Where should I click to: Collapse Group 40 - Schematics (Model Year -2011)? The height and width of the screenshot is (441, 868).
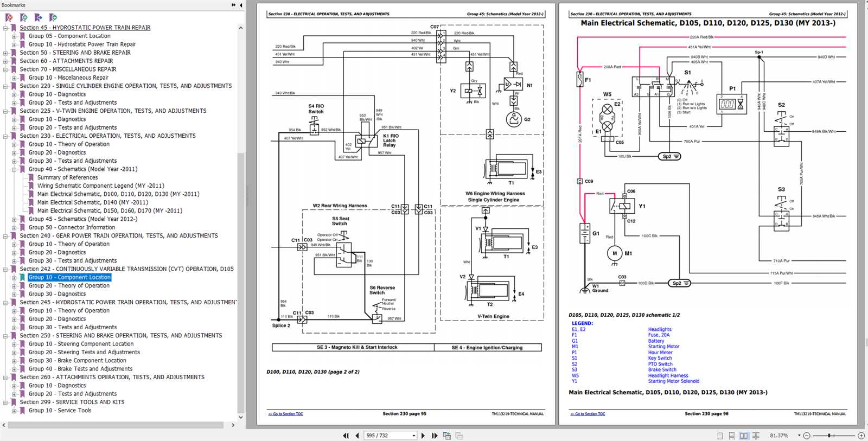click(x=14, y=169)
